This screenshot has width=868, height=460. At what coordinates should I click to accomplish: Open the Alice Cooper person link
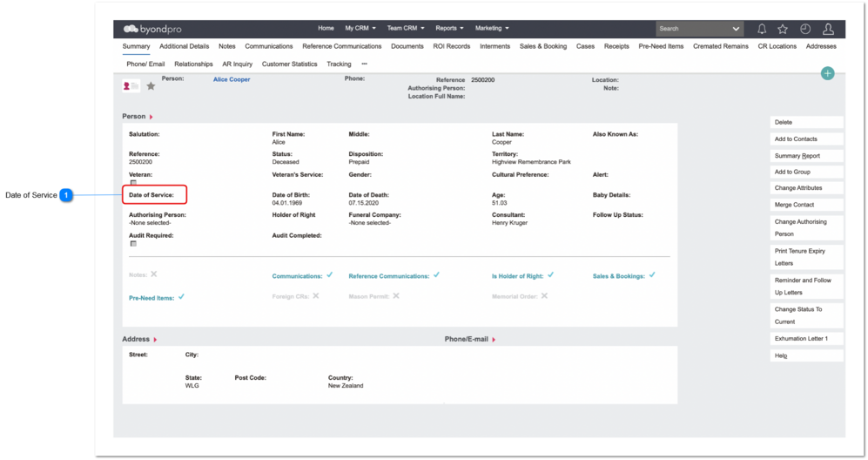(x=232, y=80)
